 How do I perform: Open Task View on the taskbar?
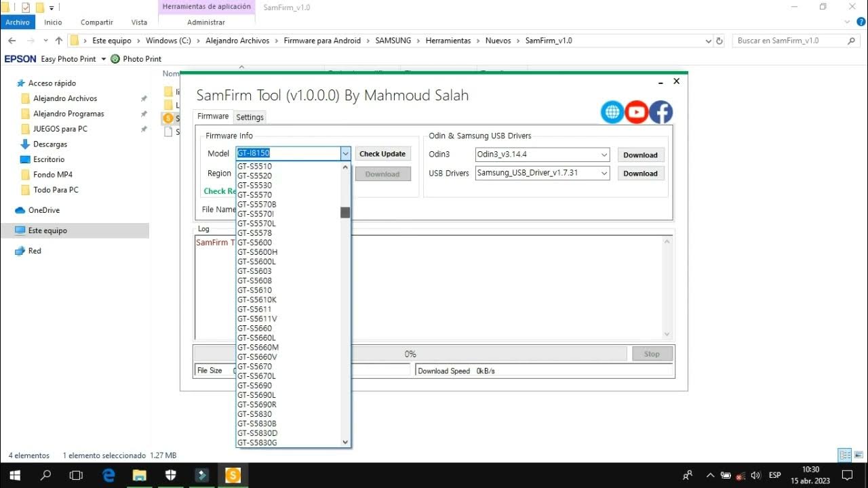(77, 475)
